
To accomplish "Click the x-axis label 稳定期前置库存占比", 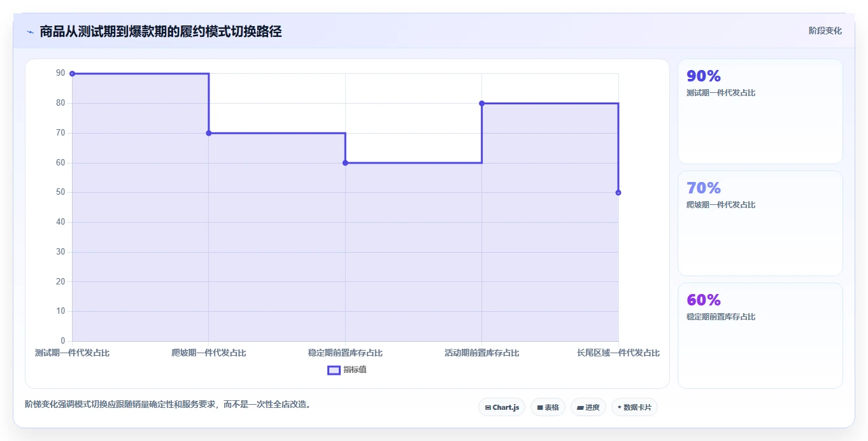I will [x=345, y=353].
